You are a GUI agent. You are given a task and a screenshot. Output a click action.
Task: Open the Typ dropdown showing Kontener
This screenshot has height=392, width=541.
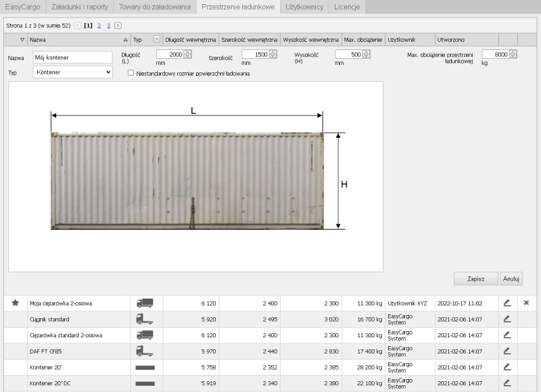[73, 72]
